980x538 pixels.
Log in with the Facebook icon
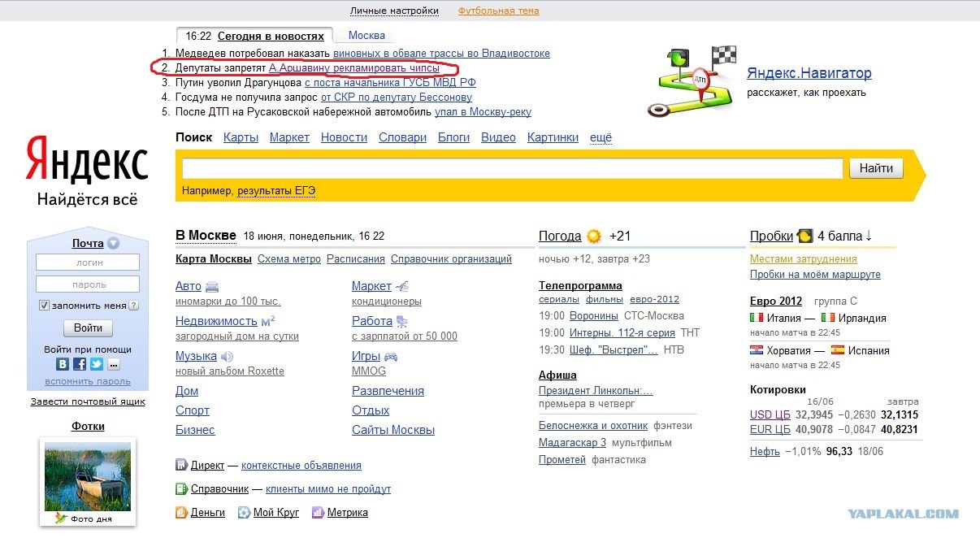click(80, 364)
